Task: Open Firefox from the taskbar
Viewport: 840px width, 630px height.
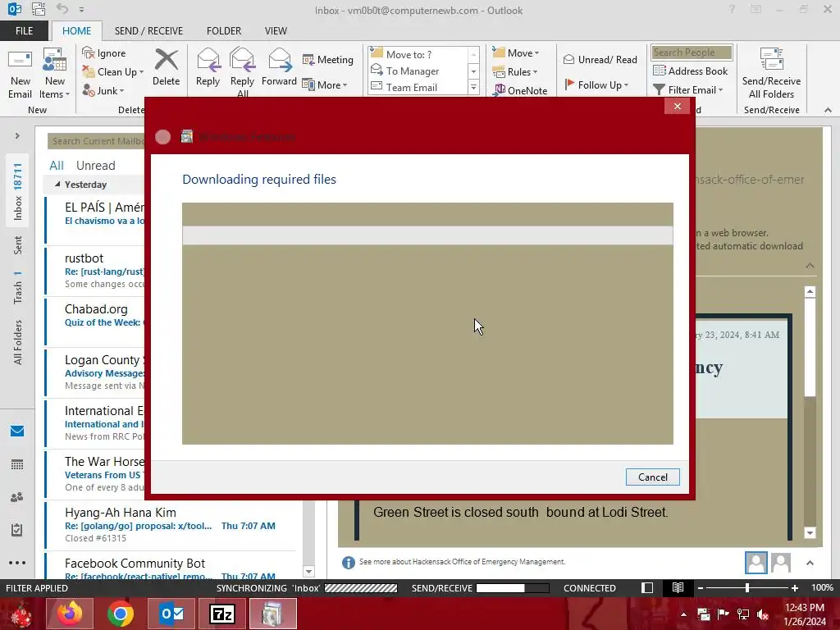Action: [70, 614]
